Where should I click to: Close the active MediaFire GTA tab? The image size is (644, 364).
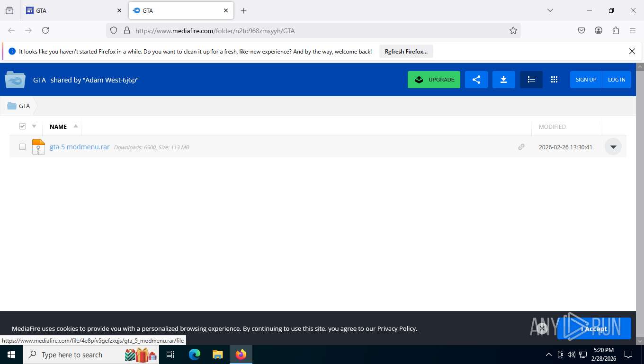[x=226, y=10]
